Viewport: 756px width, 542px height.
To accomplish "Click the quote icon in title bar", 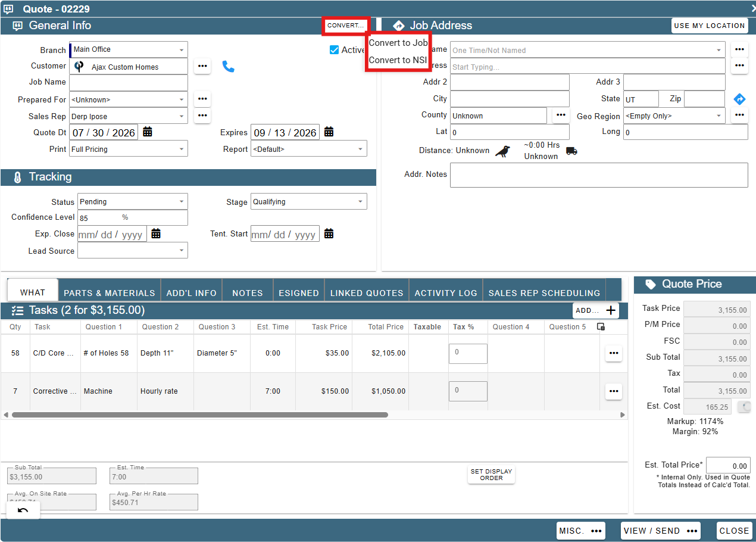I will click(x=9, y=9).
